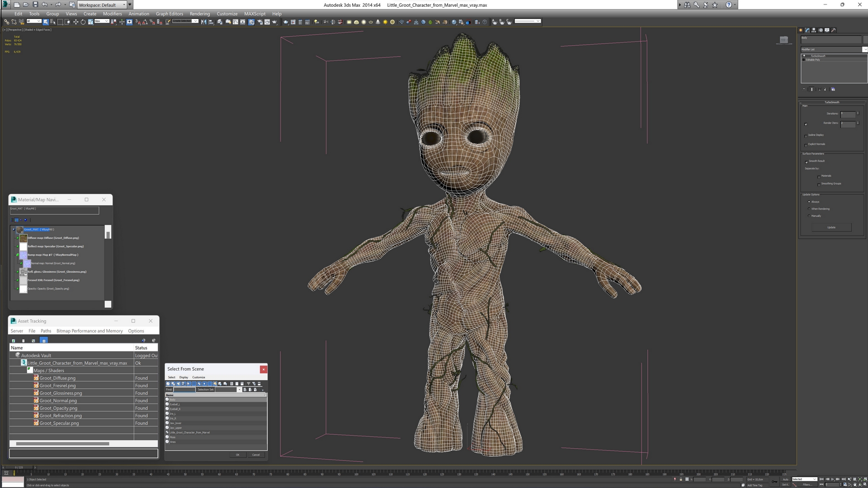The image size is (868, 488).
Task: Click the Update button in TurboSmooth
Action: pos(831,227)
